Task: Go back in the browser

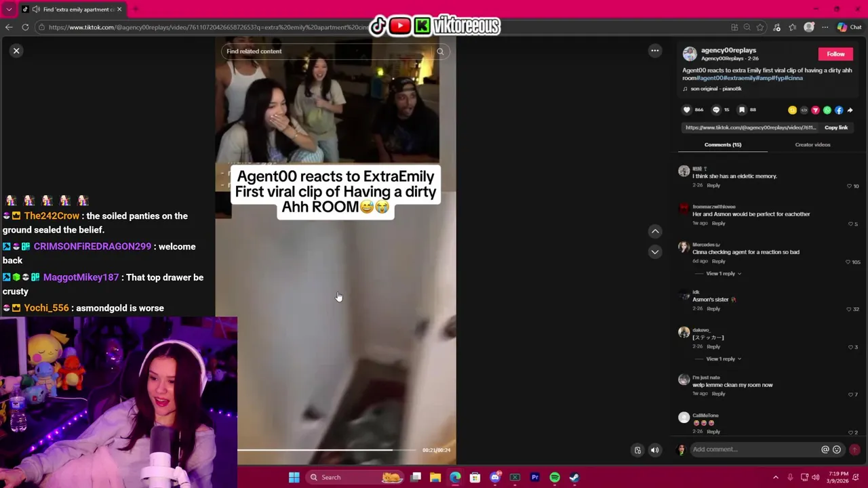Action: (x=9, y=27)
